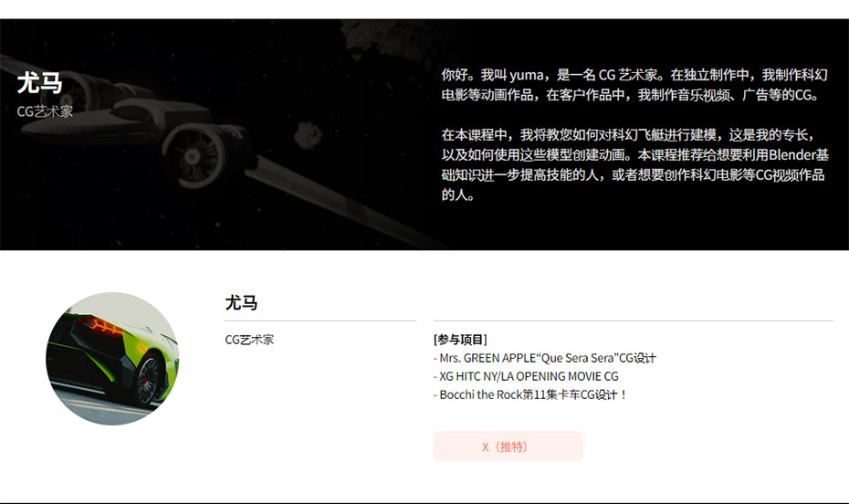
Task: Click the intro paragraph starting with 你好。我叫 yuma
Action: coord(634,85)
